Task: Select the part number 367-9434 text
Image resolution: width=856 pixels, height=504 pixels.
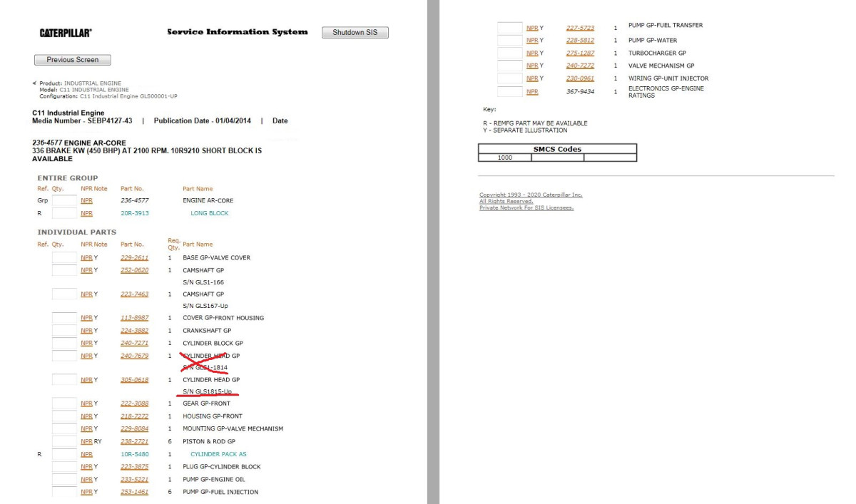Action: [581, 92]
